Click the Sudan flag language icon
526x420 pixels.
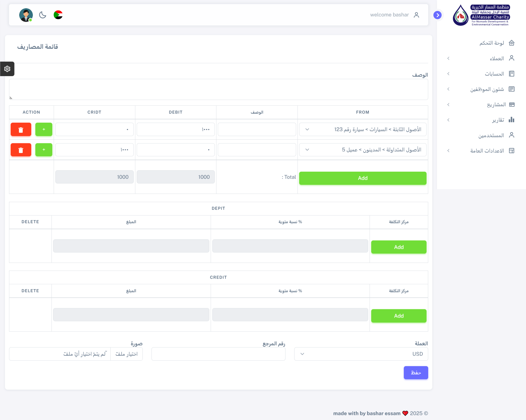(x=58, y=15)
